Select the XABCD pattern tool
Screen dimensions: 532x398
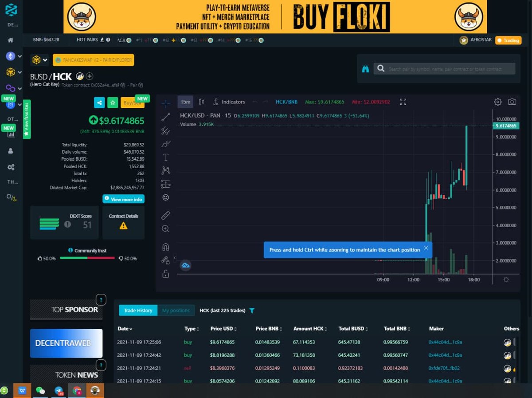click(x=165, y=170)
